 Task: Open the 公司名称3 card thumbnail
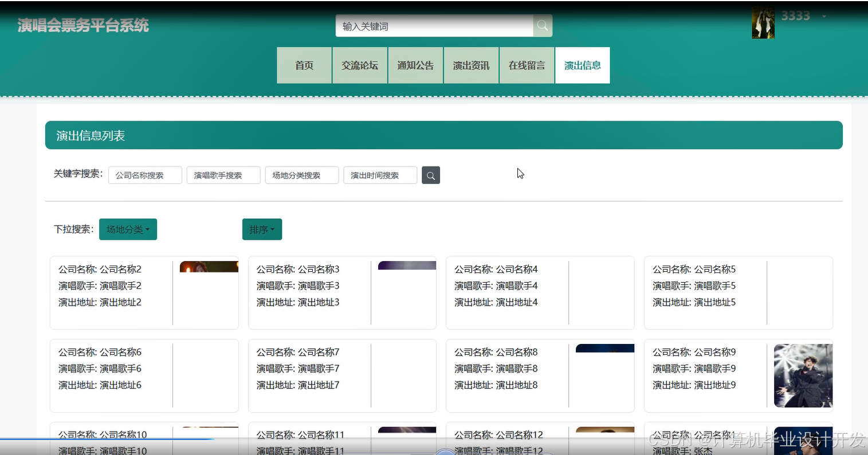(x=407, y=266)
